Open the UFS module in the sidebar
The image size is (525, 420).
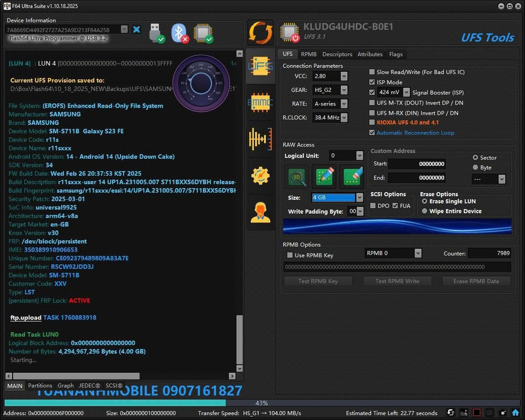(260, 66)
